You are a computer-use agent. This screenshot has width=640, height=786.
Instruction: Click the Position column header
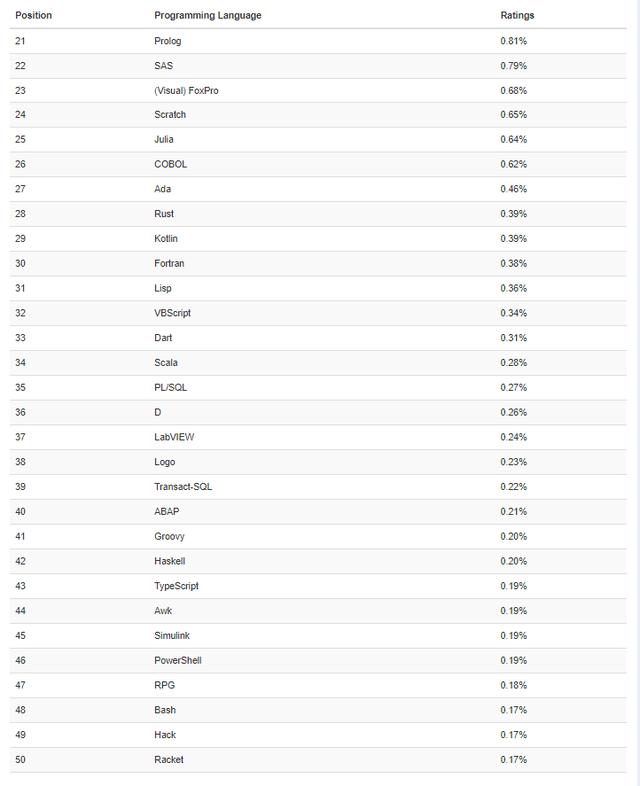33,16
